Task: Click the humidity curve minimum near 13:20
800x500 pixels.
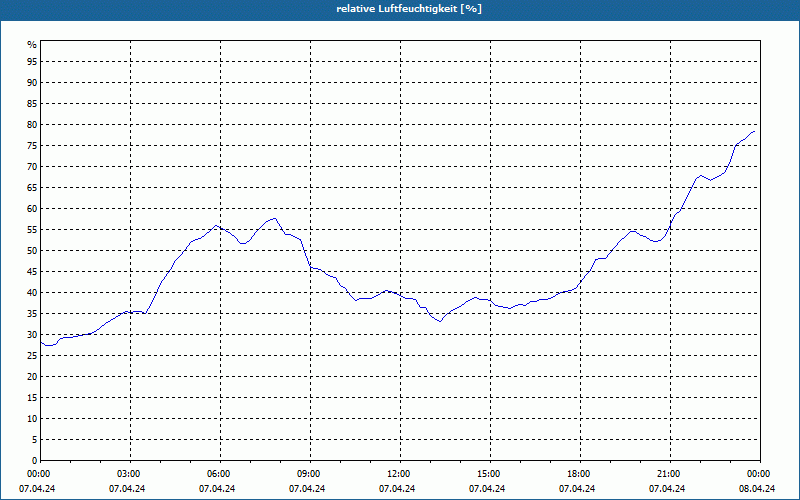Action: tap(440, 321)
